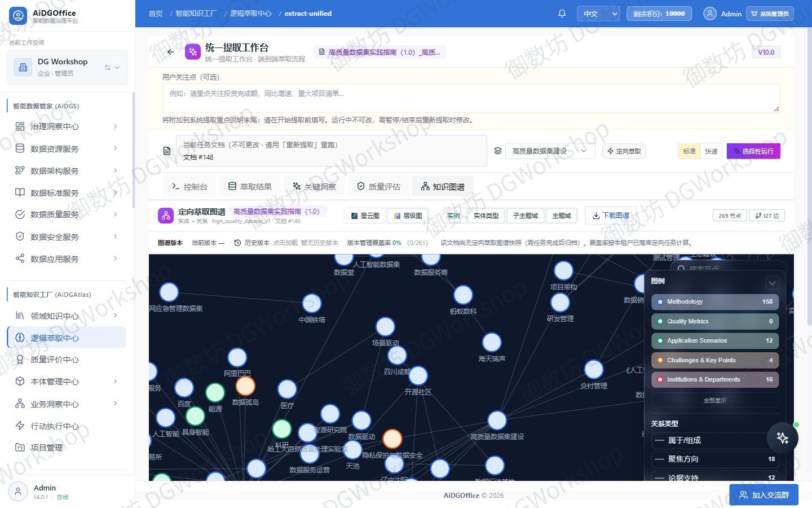
Task: Click the 下载图谱 button
Action: [611, 216]
